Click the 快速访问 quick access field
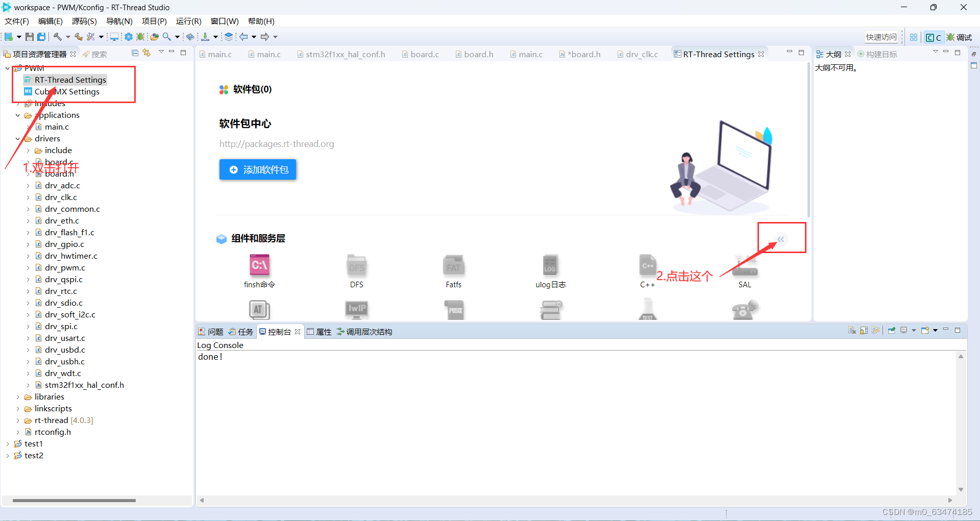Viewport: 980px width, 521px height. pos(881,37)
